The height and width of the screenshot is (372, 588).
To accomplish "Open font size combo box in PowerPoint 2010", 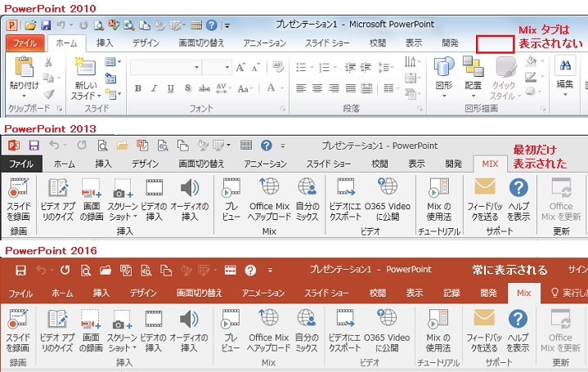I will click(217, 68).
